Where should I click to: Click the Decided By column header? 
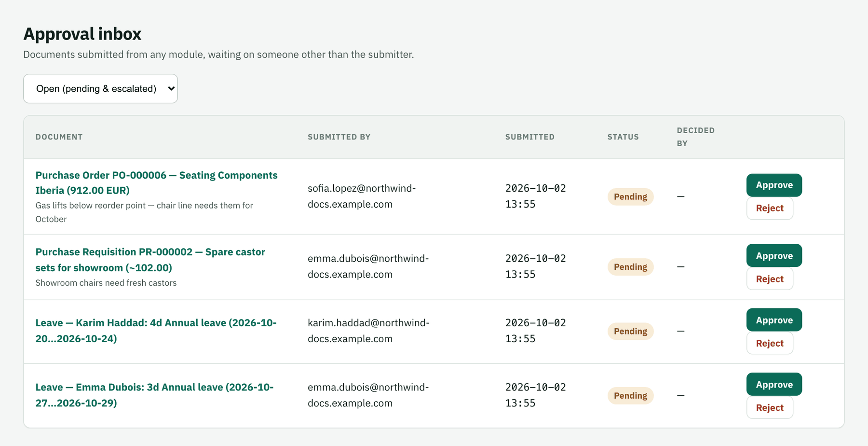(x=695, y=137)
